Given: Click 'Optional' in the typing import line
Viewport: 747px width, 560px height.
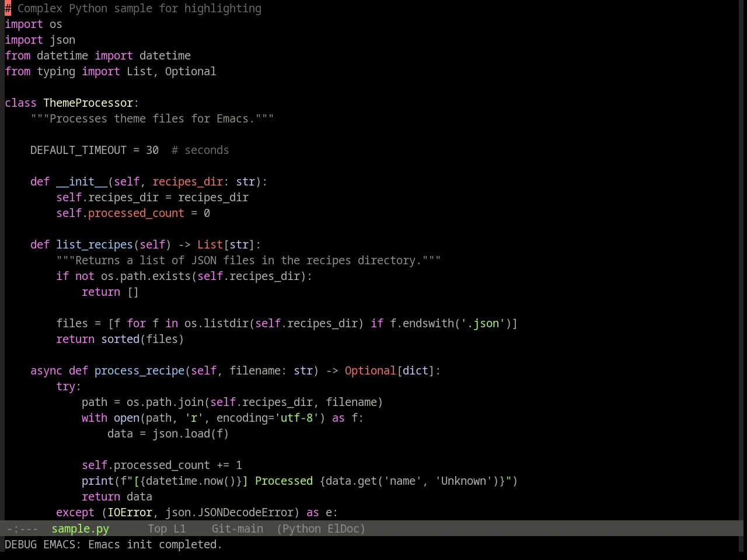Looking at the screenshot, I should 190,71.
